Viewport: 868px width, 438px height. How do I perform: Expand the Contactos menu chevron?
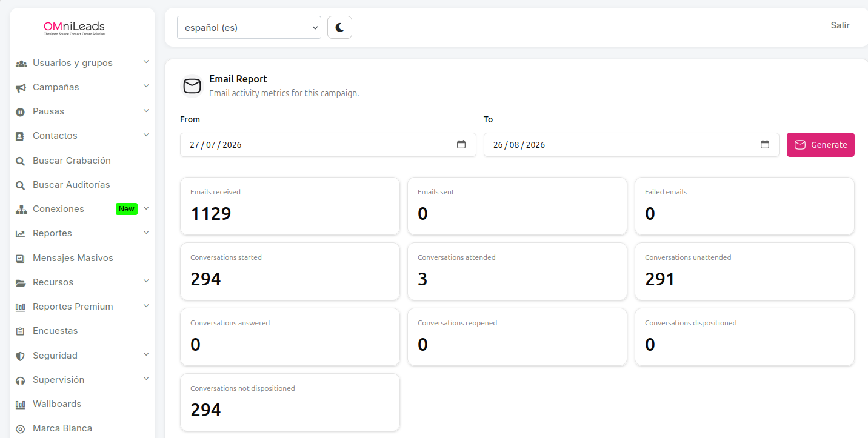coord(146,135)
